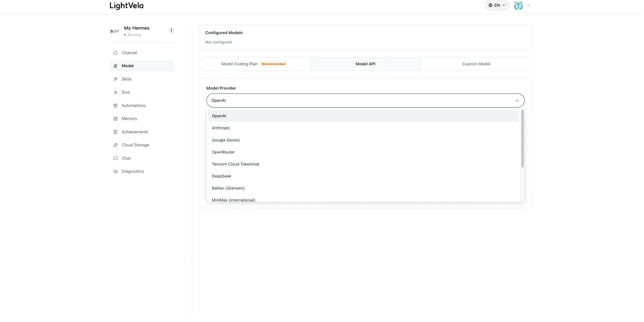Click the Automations calendar clock icon
The height and width of the screenshot is (322, 644).
click(115, 106)
